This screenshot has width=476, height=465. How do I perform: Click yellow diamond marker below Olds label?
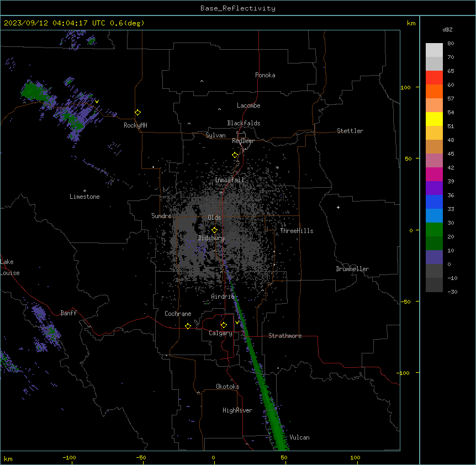[214, 230]
